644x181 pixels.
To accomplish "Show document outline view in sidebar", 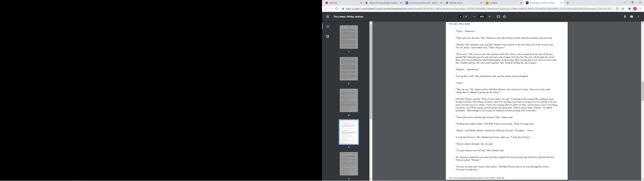I will coord(328,37).
